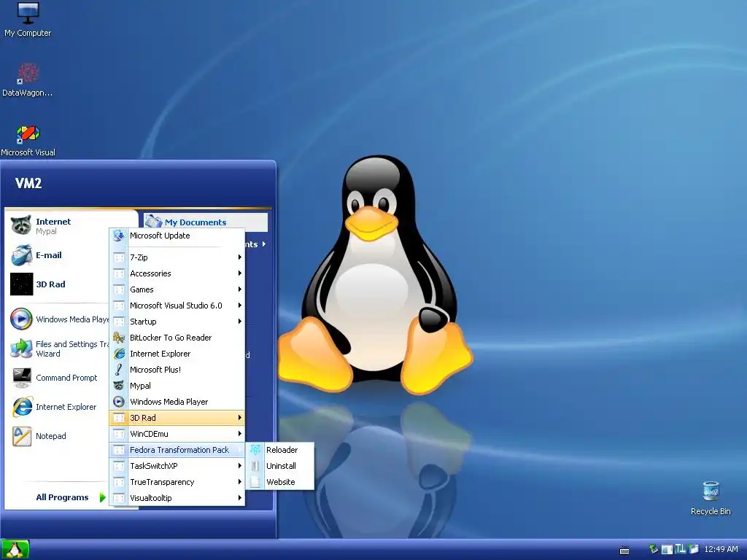Expand the 7-Zip submenu arrow
747x560 pixels.
[x=239, y=257]
